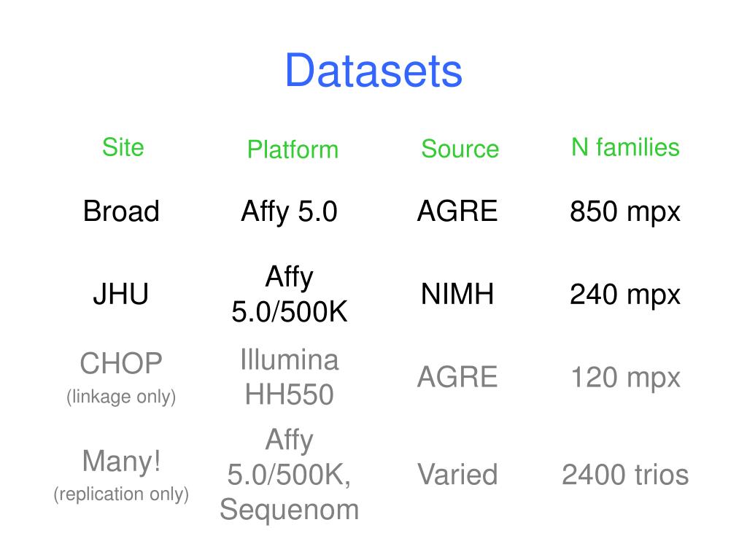Click the Datasets slide title
747x560 pixels.
(373, 71)
